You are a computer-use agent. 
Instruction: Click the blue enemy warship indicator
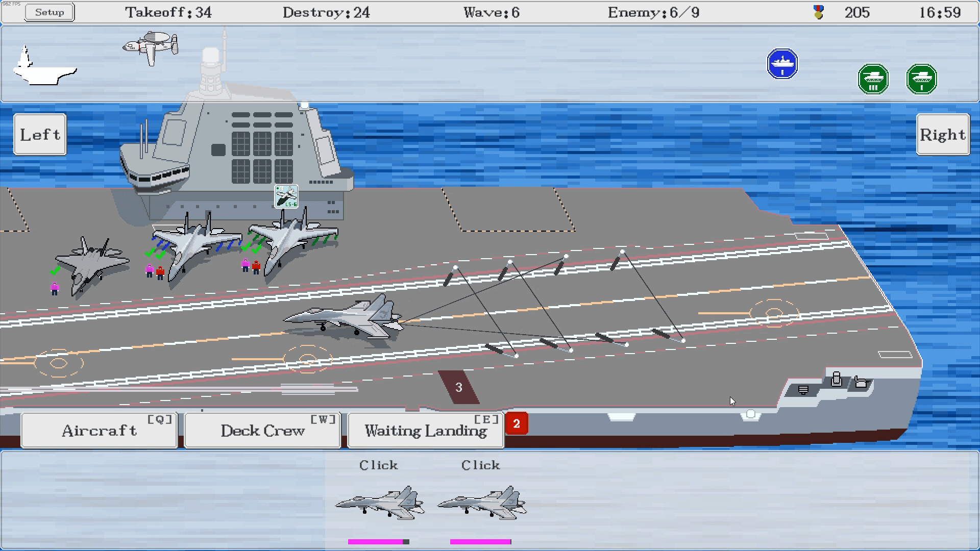pyautogui.click(x=782, y=64)
